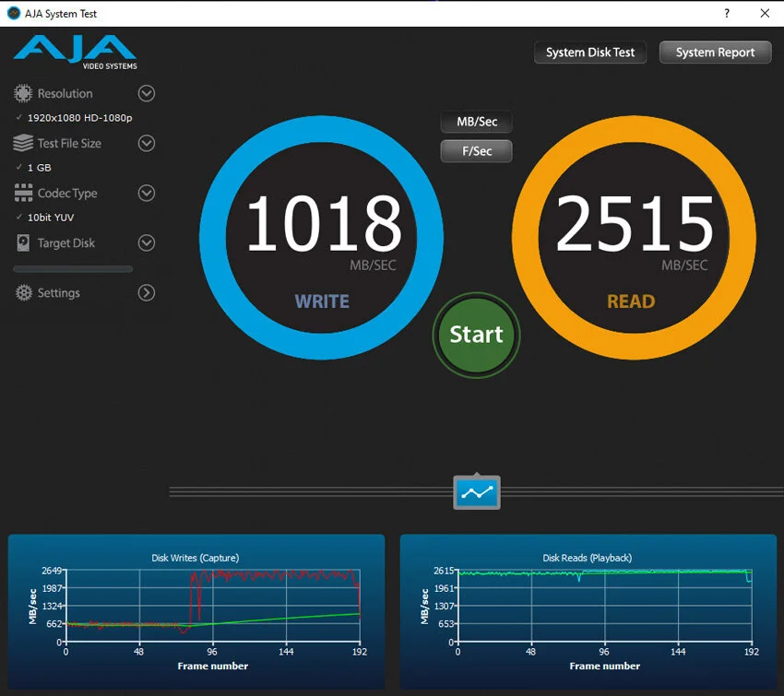Toggle the graph view chart icon
Viewport: 784px width, 696px height.
click(477, 492)
